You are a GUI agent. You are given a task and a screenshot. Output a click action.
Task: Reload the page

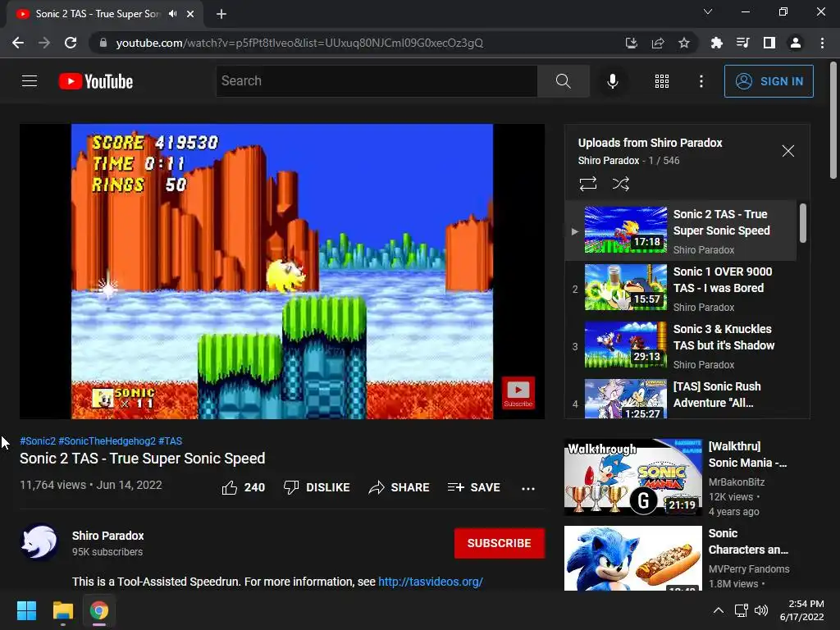tap(71, 43)
